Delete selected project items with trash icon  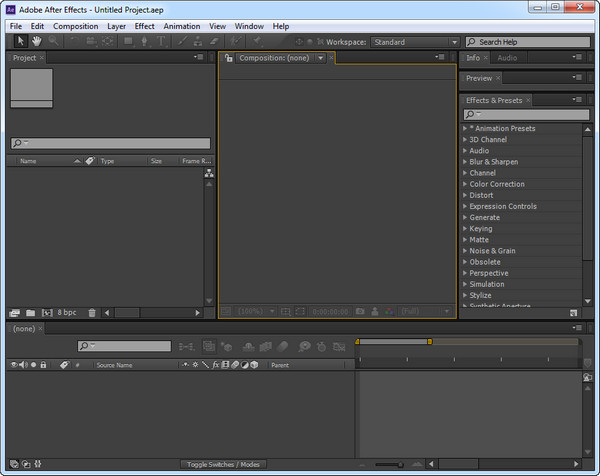pyautogui.click(x=92, y=313)
